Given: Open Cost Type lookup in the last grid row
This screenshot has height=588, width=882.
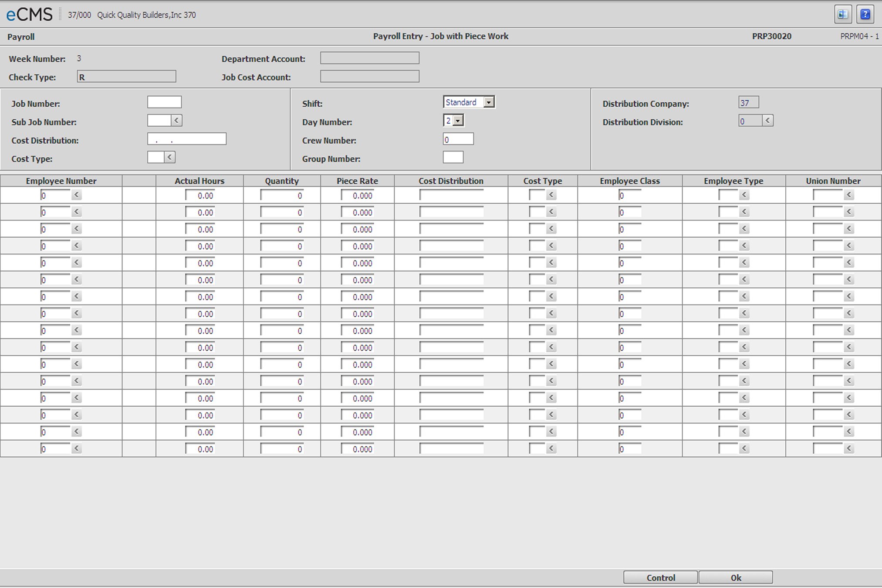Looking at the screenshot, I should coord(551,449).
